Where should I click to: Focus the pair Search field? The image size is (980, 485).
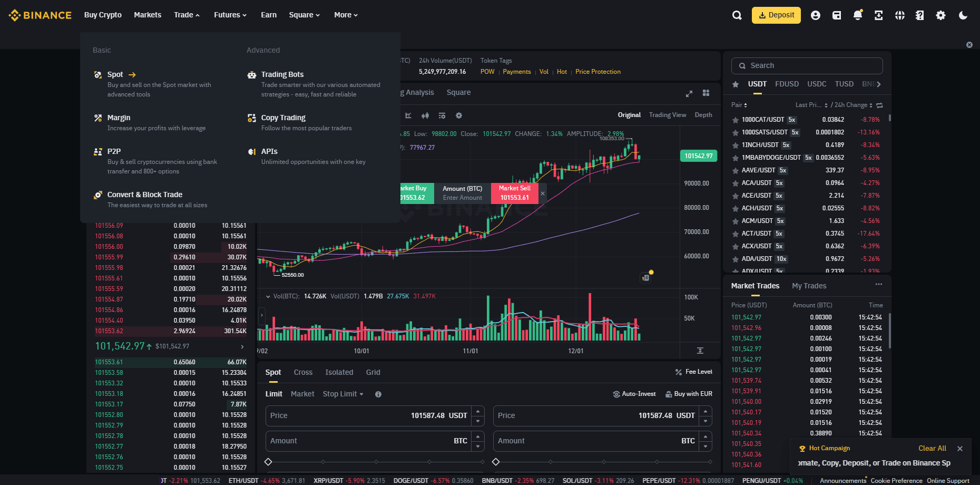click(807, 66)
